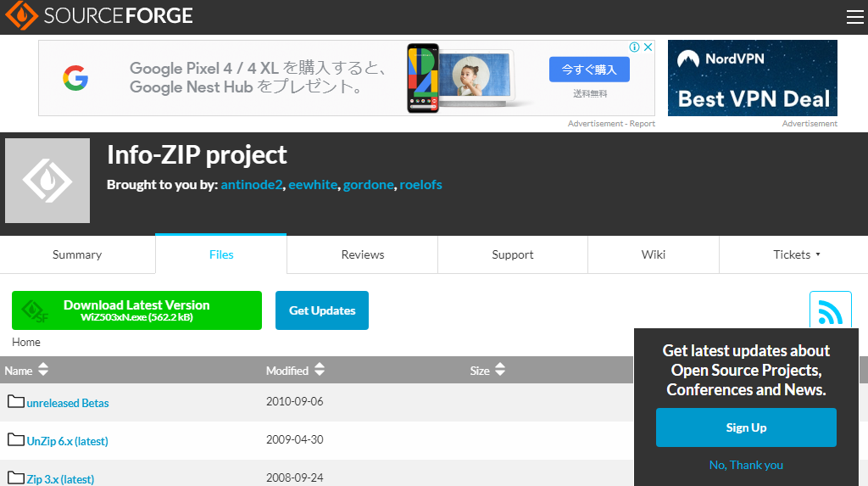
Task: Go to the Support tab
Action: click(x=513, y=254)
